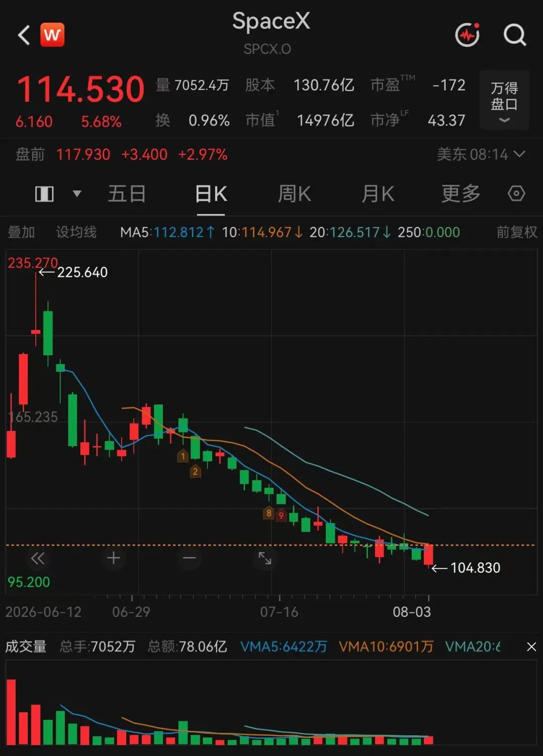
Task: Switch to the 周K tab
Action: point(295,194)
